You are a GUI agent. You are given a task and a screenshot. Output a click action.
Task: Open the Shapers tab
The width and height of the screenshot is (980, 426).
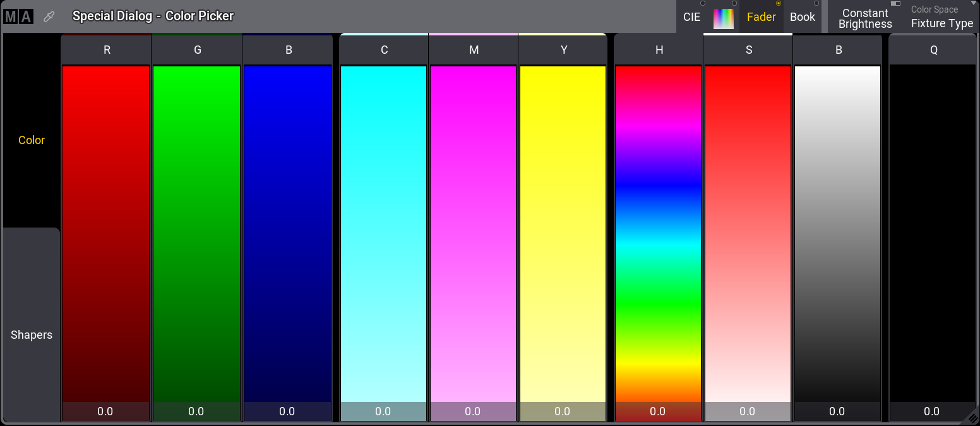[x=32, y=335]
